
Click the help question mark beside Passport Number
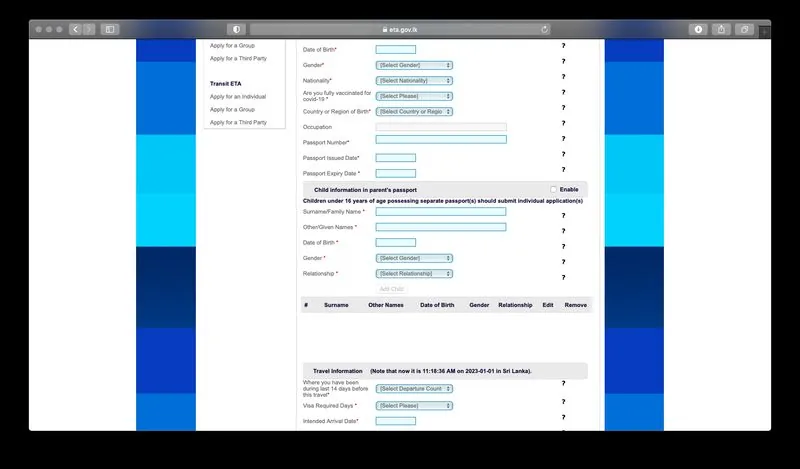coord(563,139)
